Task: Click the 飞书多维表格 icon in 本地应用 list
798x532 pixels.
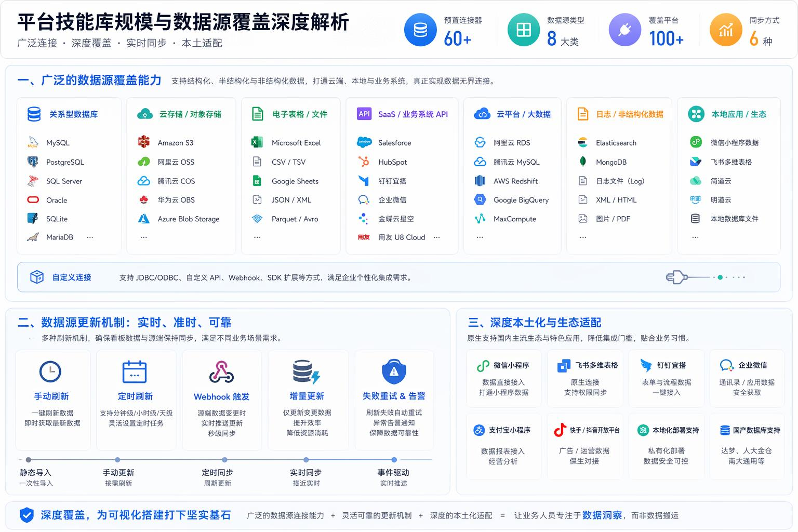Action: pos(696,162)
